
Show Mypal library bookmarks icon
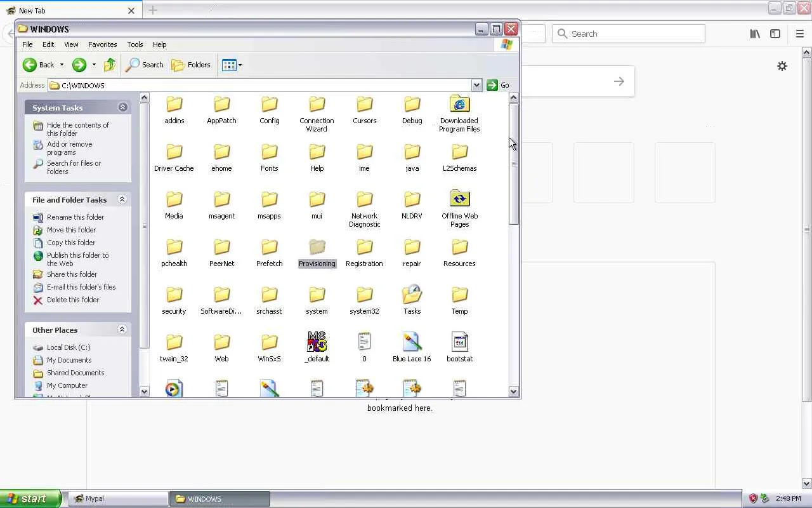pos(755,34)
